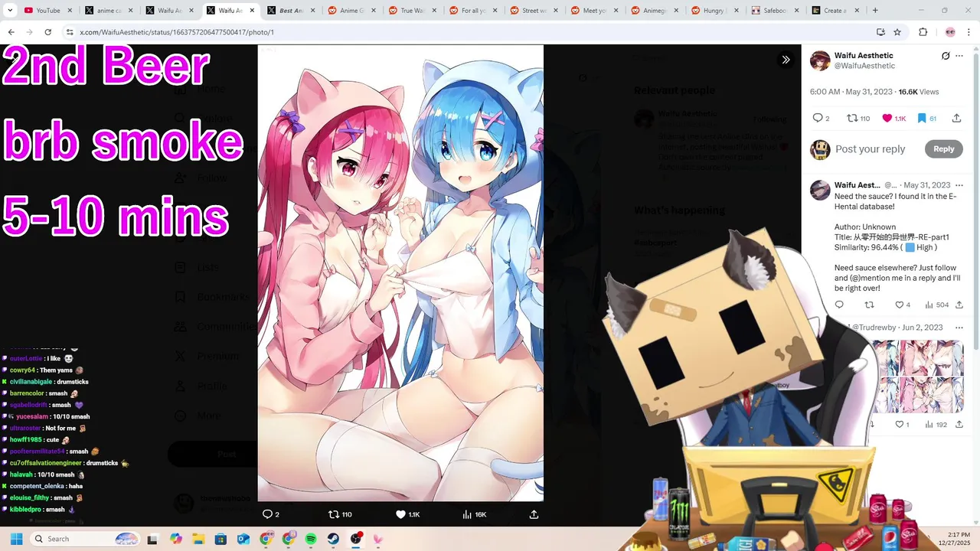Switch to the Best Ani... tab
The height and width of the screenshot is (551, 980).
click(x=290, y=11)
